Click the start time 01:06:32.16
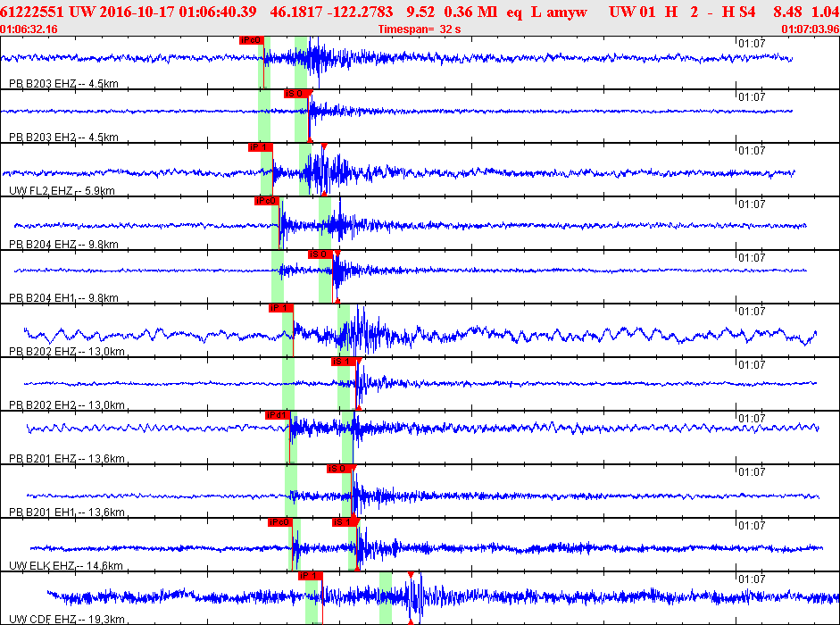This screenshot has height=625, width=840. [29, 29]
